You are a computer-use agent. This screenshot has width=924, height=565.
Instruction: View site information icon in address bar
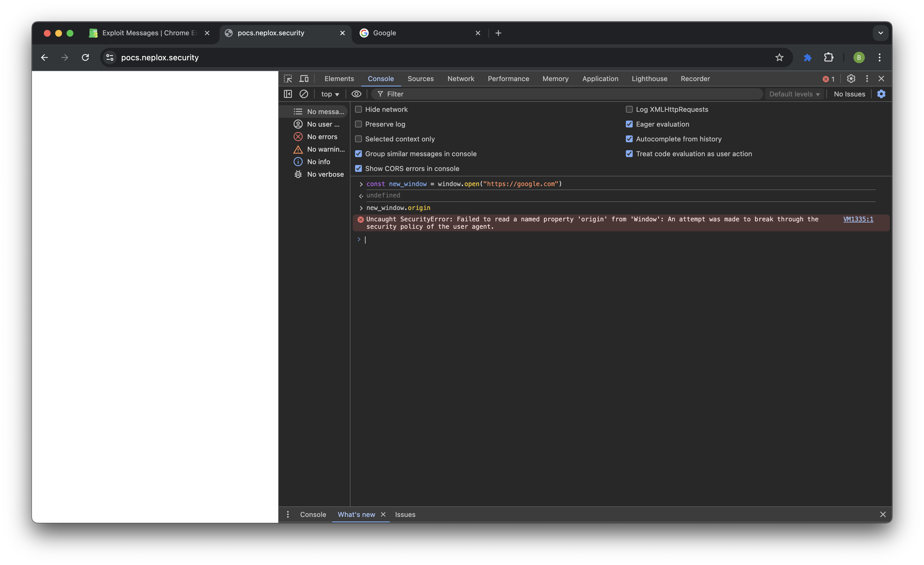[x=110, y=57]
